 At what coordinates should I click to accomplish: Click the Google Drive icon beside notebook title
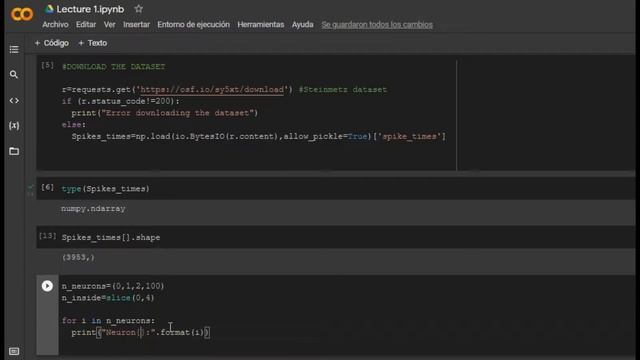click(x=50, y=9)
